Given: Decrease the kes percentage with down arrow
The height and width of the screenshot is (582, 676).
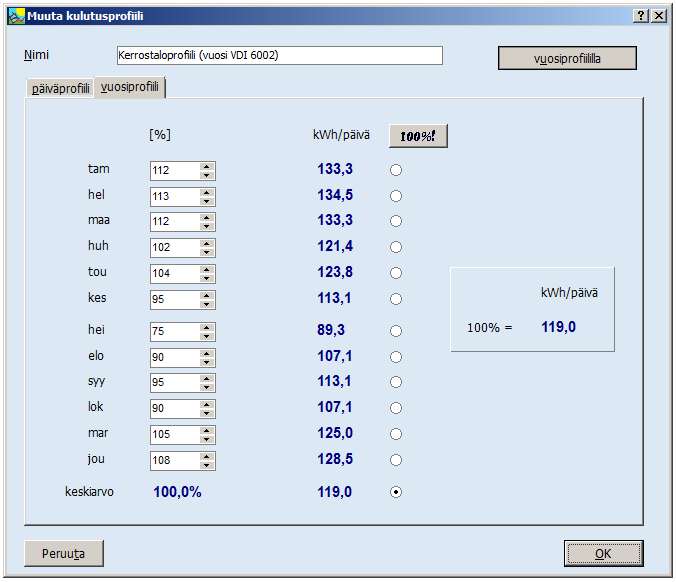Looking at the screenshot, I should tap(207, 304).
